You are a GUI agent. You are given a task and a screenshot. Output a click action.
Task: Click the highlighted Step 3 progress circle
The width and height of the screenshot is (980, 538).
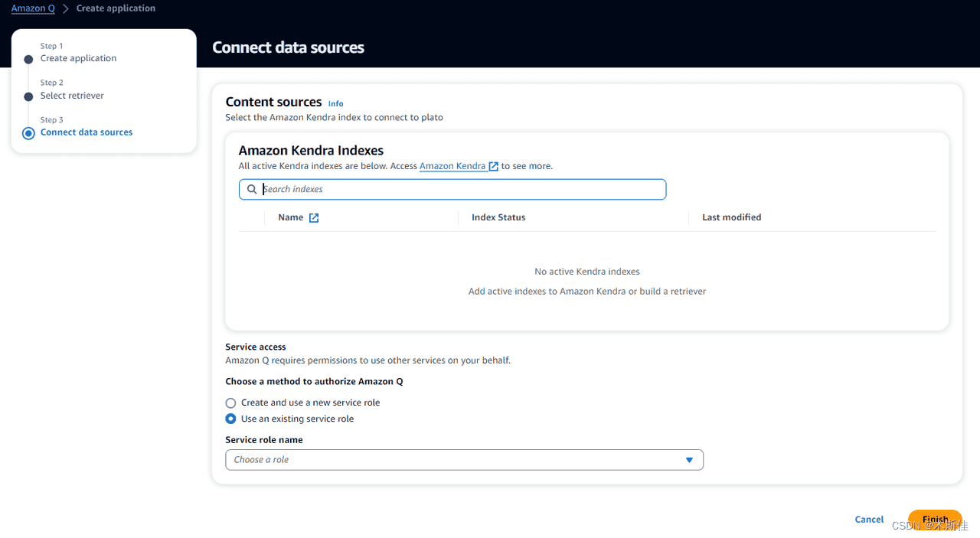click(28, 132)
